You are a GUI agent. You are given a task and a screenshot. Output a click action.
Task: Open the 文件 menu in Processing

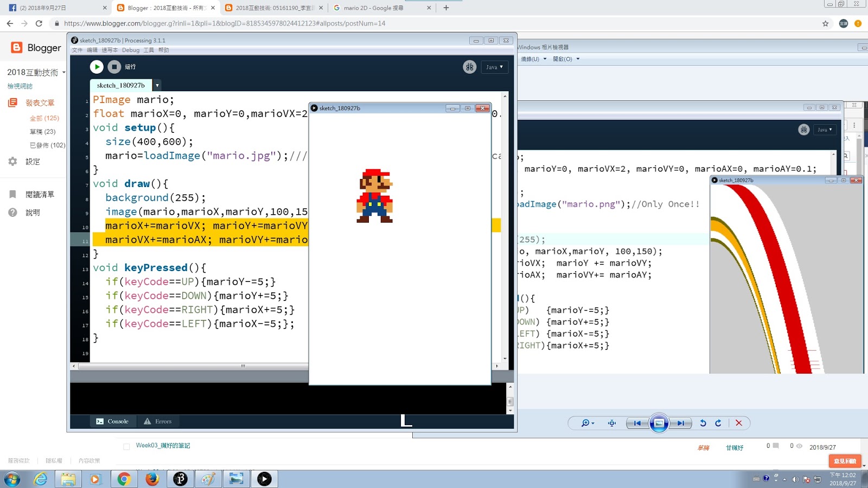coord(78,50)
